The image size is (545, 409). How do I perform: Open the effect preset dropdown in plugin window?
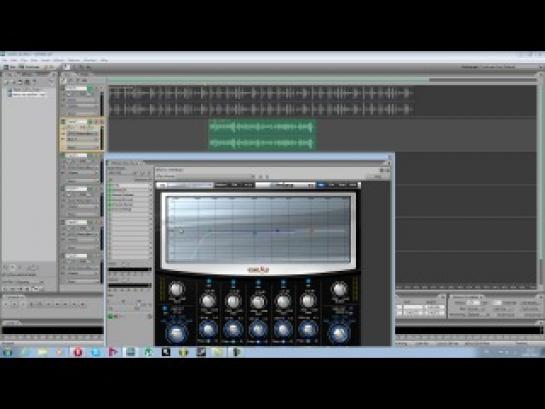click(x=205, y=177)
